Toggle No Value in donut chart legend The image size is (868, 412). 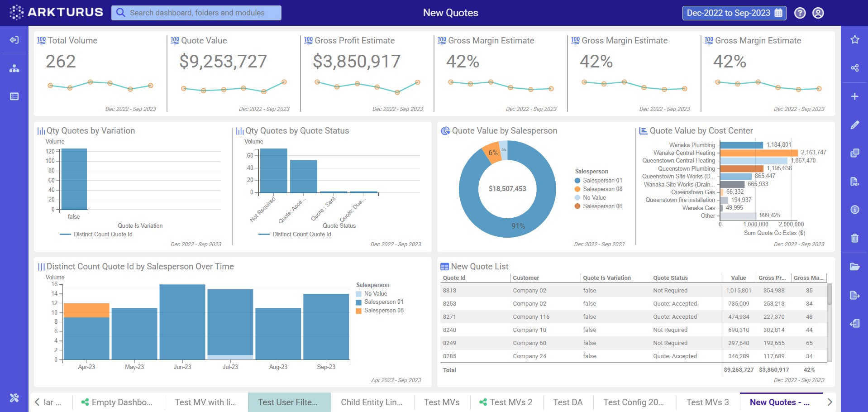[x=590, y=197]
